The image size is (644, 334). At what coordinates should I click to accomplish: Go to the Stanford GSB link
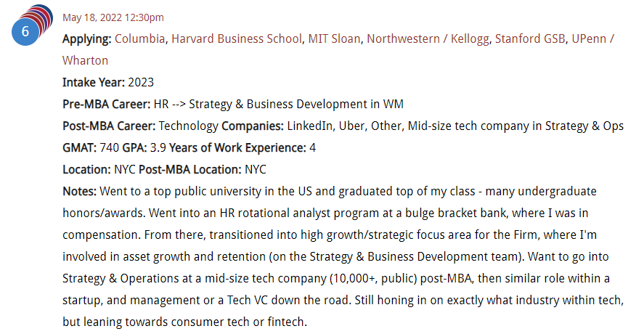(530, 38)
